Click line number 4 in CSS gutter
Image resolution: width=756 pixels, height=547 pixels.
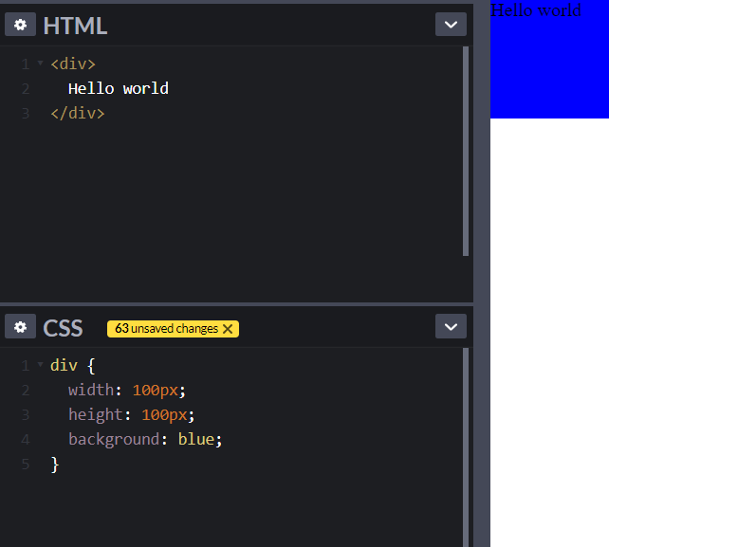click(26, 440)
